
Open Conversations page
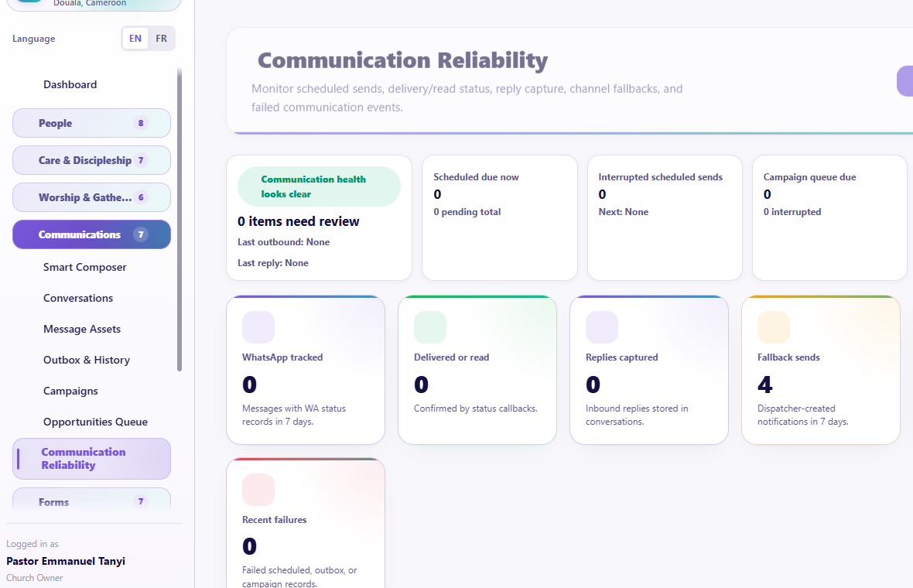tap(78, 298)
